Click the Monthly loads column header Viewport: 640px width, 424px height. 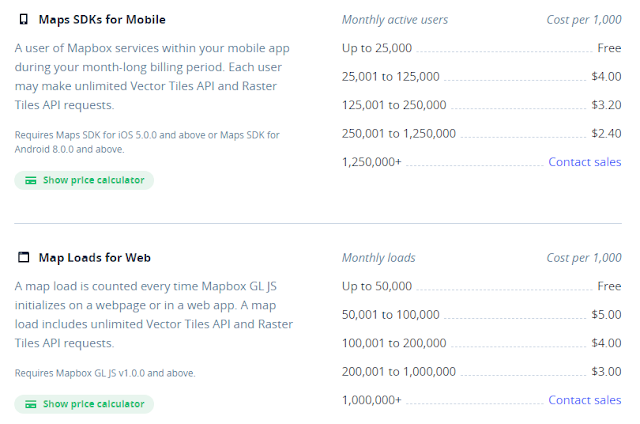378,257
